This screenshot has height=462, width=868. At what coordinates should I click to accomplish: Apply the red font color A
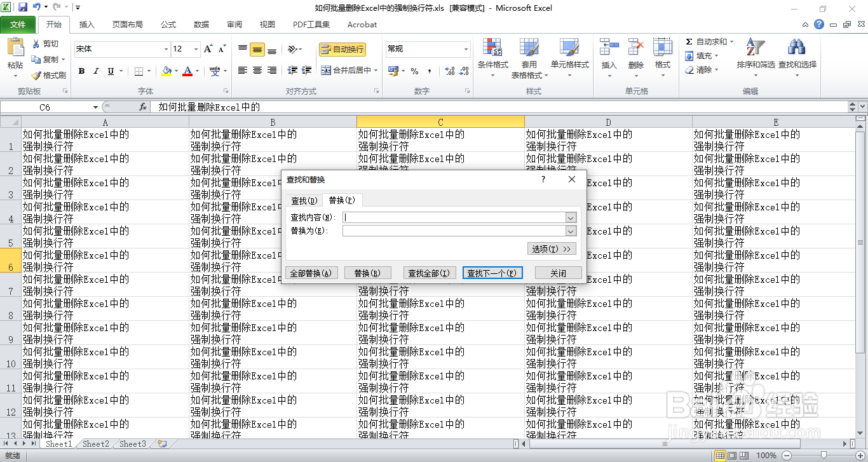coord(187,71)
